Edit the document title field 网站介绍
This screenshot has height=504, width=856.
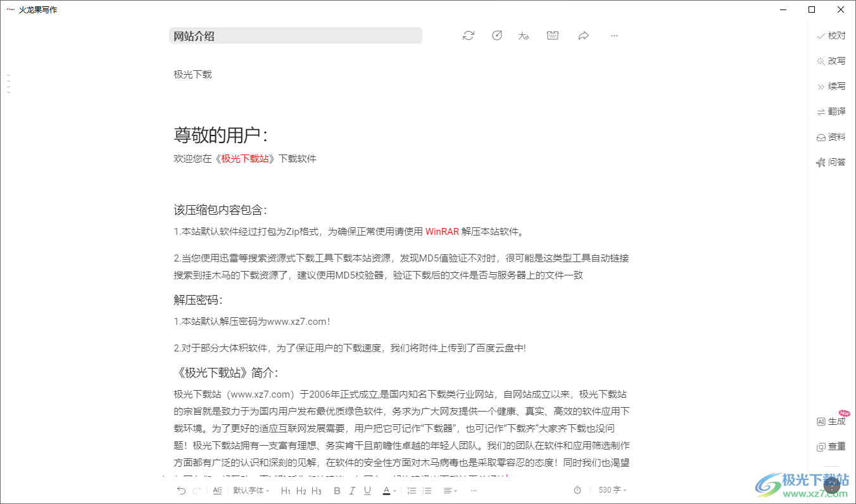(x=296, y=36)
